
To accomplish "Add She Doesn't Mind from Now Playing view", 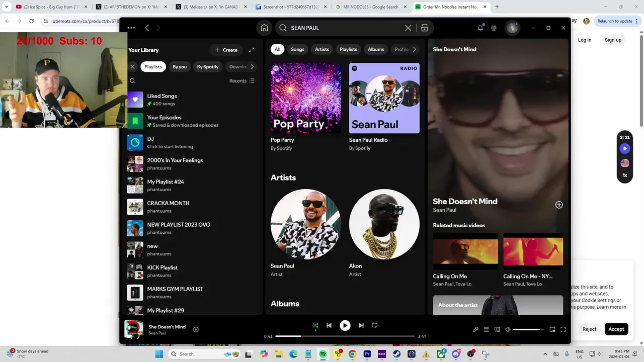I will (x=559, y=205).
